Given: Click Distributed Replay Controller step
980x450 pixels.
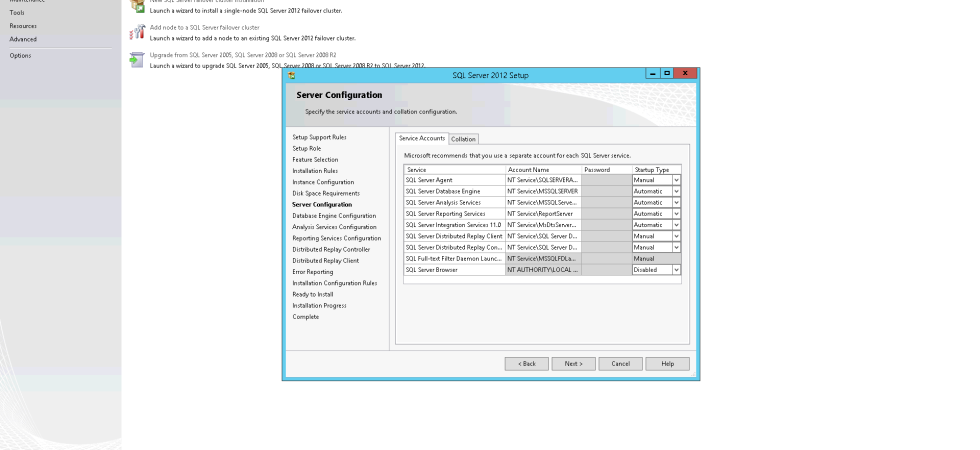Looking at the screenshot, I should [x=331, y=249].
